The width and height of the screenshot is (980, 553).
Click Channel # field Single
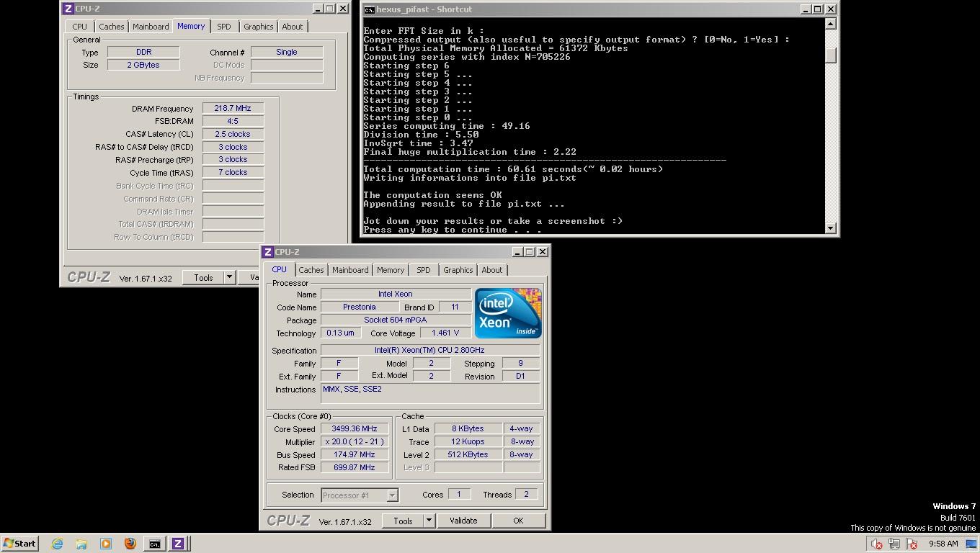click(x=287, y=52)
